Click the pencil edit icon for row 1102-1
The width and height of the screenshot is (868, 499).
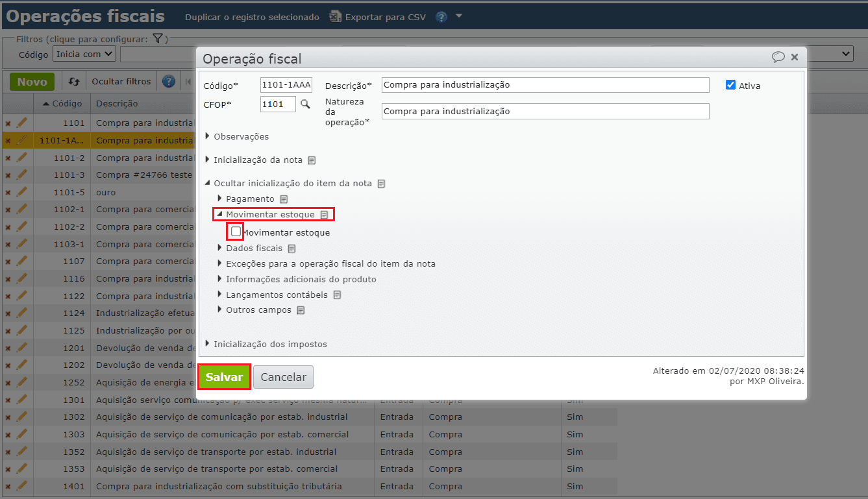pos(21,209)
